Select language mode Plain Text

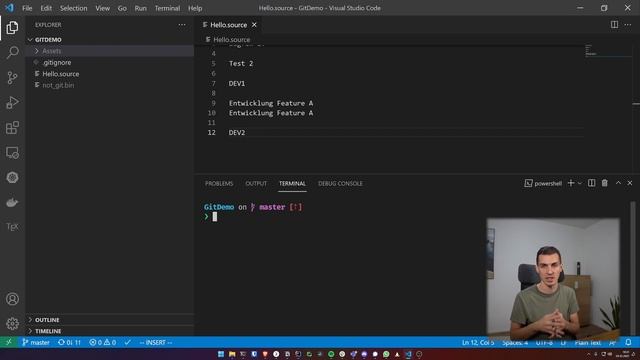[588, 342]
